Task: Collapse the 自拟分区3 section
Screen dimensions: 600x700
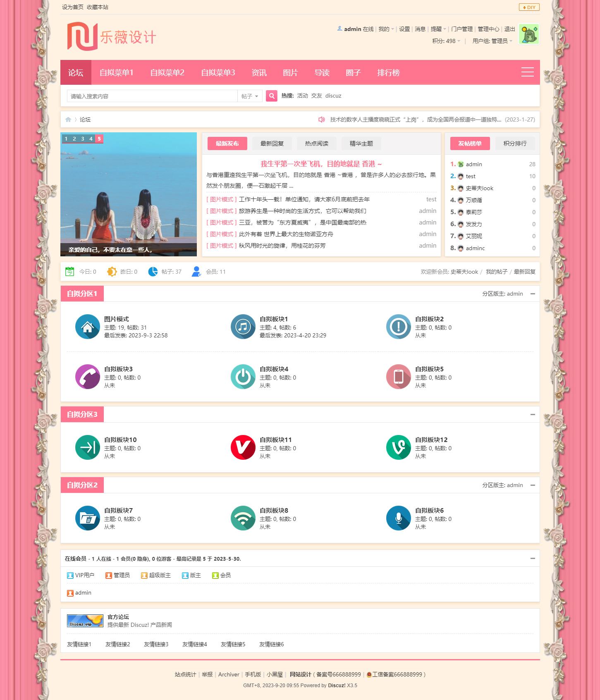Action: pyautogui.click(x=533, y=414)
